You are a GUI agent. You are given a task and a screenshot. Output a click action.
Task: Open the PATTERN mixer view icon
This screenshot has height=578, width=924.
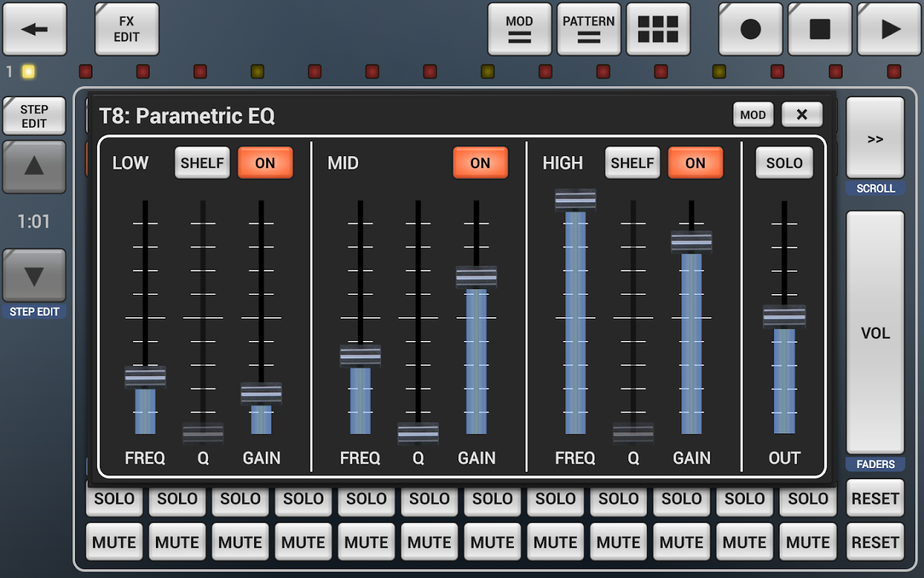[x=588, y=29]
